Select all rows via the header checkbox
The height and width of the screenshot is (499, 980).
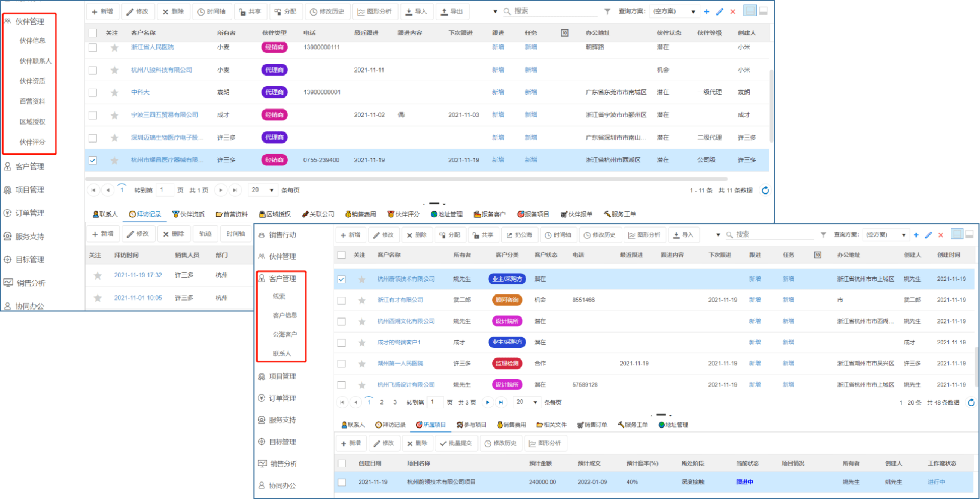point(93,33)
